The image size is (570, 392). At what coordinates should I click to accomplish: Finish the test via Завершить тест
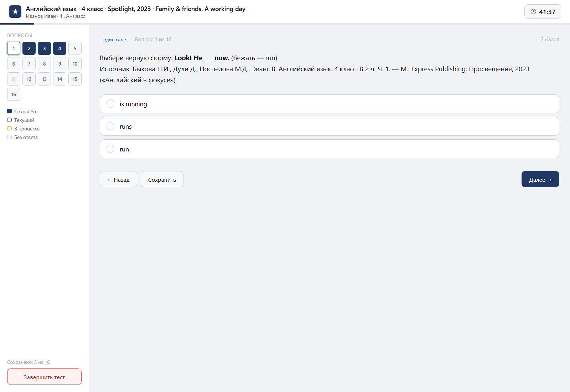pyautogui.click(x=44, y=377)
